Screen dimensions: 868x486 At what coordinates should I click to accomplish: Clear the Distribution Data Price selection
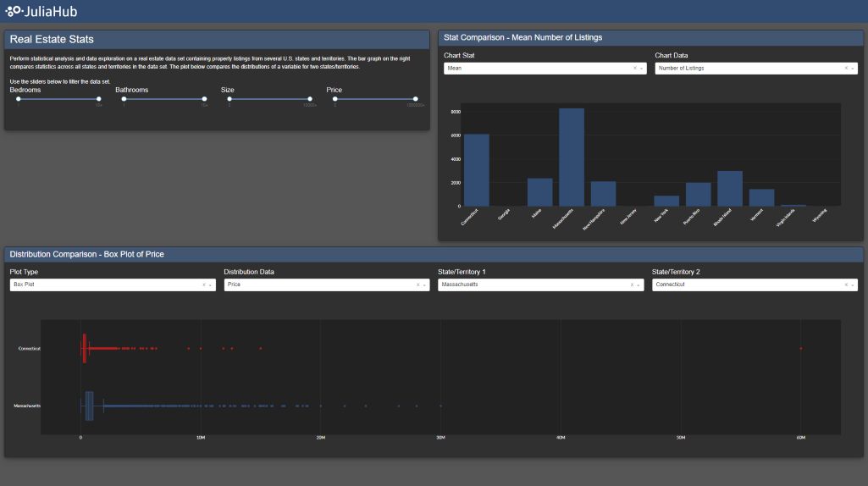[x=417, y=285]
